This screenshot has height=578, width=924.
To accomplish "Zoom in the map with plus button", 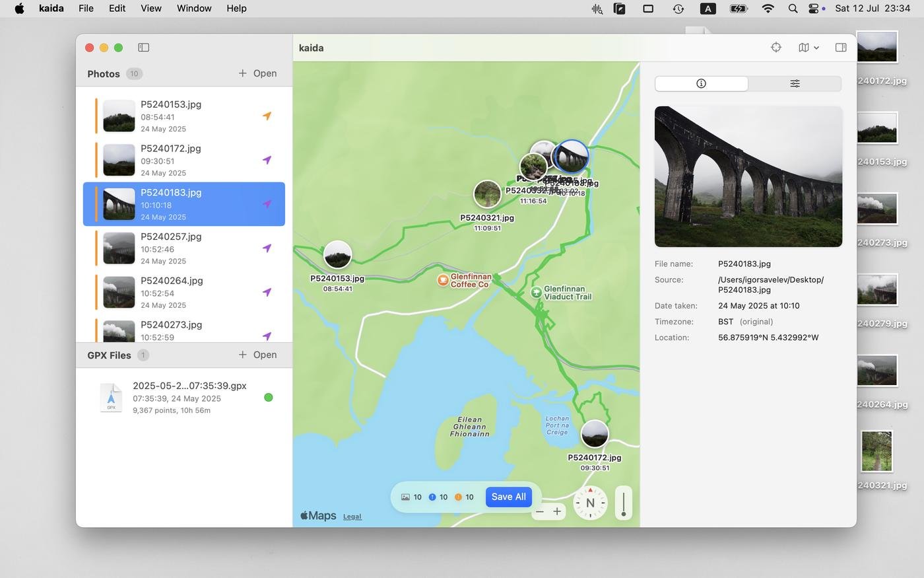I will coord(557,511).
